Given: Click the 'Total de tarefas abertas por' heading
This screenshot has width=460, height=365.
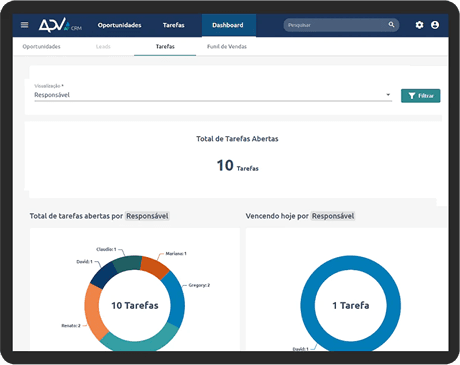Looking at the screenshot, I should (76, 216).
